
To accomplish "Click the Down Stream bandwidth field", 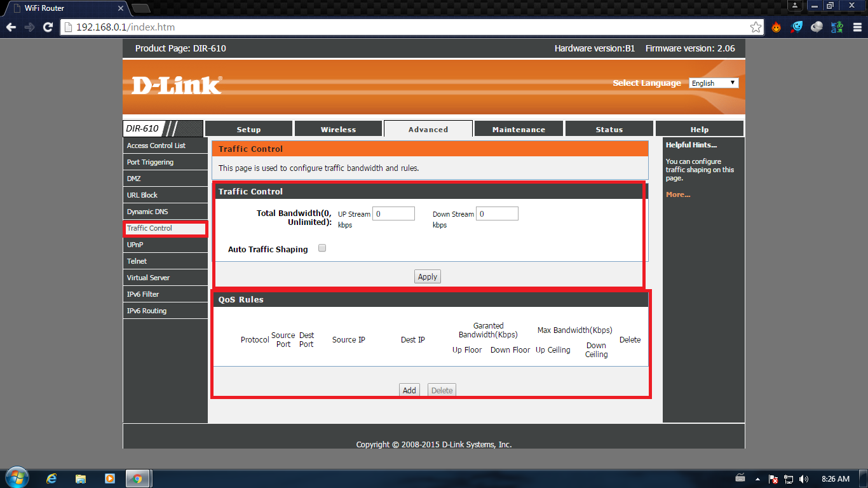I will coord(497,213).
